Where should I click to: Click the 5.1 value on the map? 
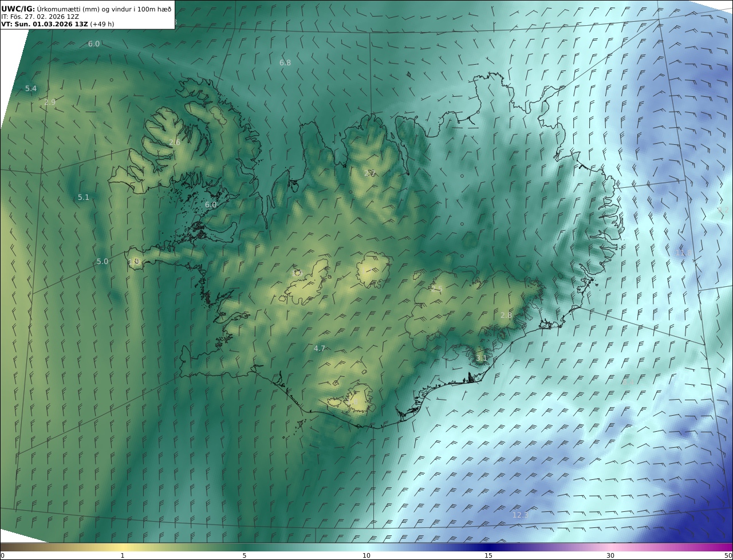[x=84, y=197]
